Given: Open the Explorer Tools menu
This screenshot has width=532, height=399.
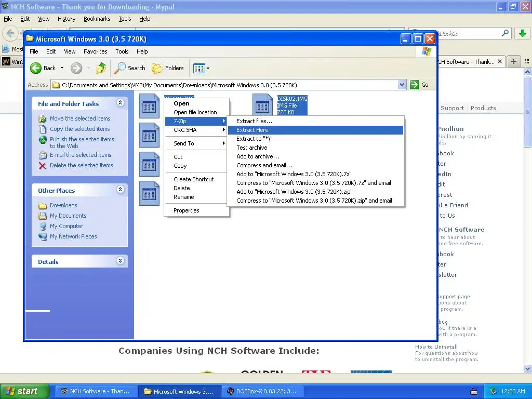Looking at the screenshot, I should click(122, 51).
